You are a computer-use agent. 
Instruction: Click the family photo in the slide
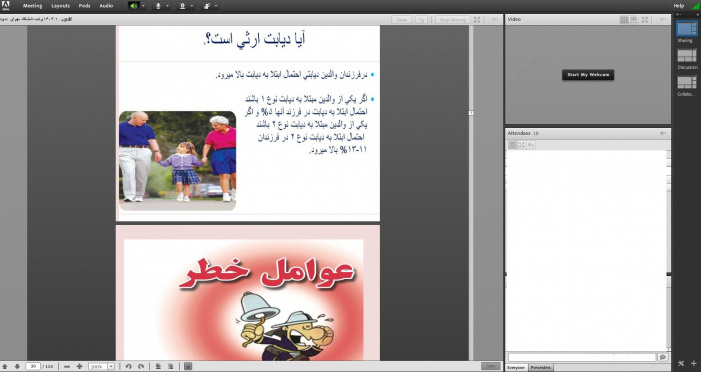(x=177, y=161)
